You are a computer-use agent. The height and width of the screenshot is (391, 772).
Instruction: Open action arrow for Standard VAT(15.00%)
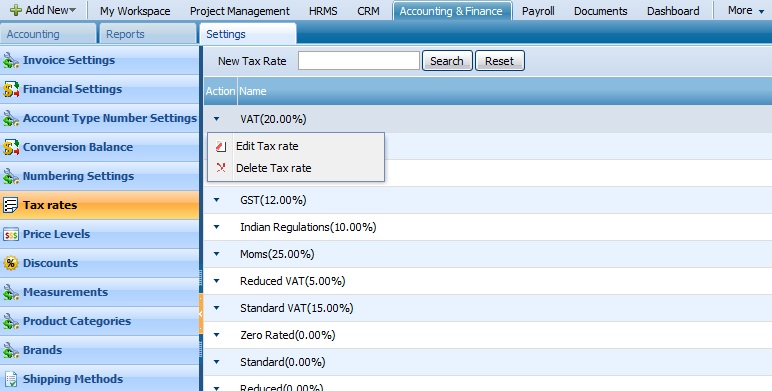coord(216,308)
